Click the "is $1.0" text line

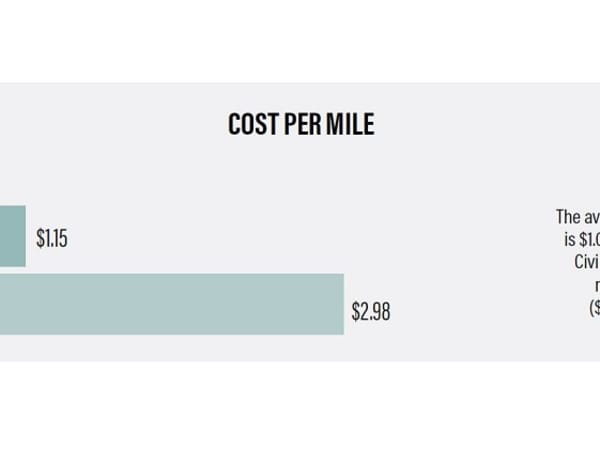tap(581, 239)
